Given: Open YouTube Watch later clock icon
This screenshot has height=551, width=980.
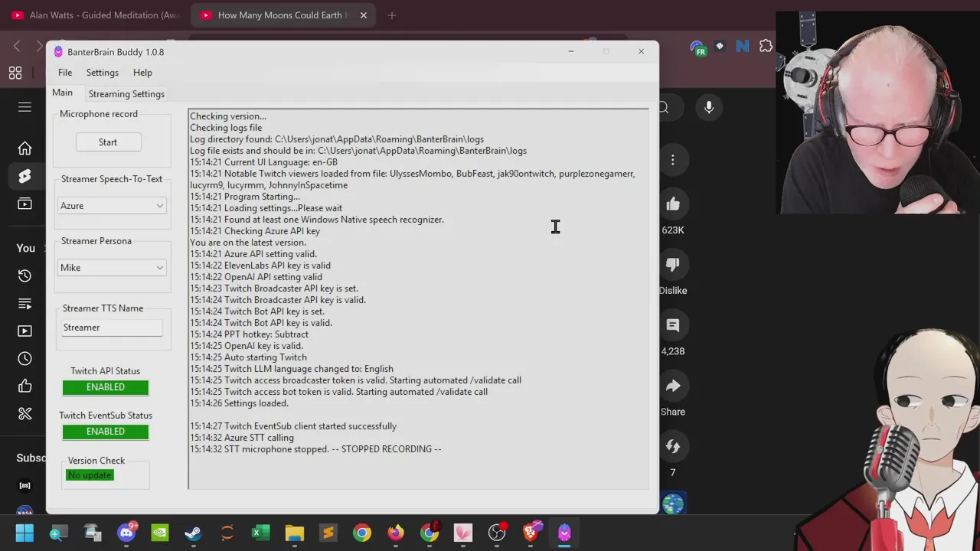Looking at the screenshot, I should [x=24, y=359].
